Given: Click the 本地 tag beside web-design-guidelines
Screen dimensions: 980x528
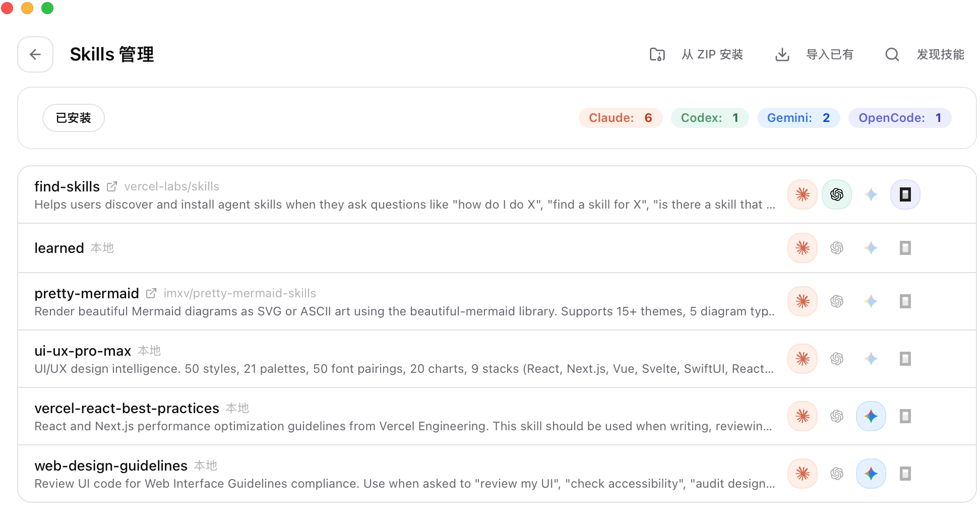Looking at the screenshot, I should point(206,466).
